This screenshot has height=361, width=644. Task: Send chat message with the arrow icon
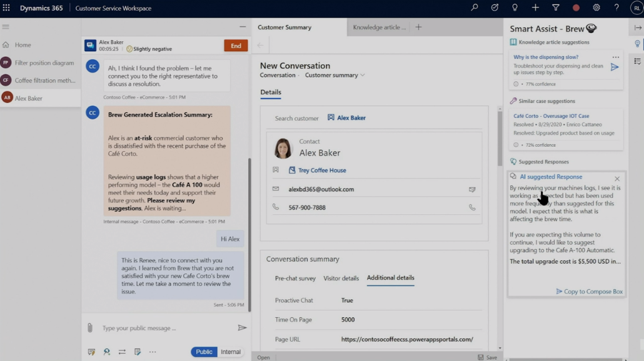tap(242, 328)
